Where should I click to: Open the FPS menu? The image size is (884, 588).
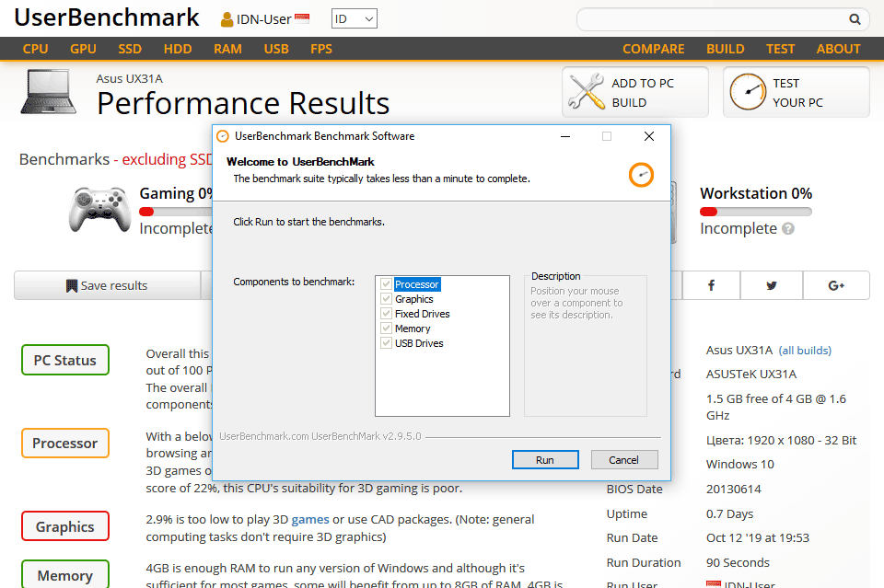point(321,49)
